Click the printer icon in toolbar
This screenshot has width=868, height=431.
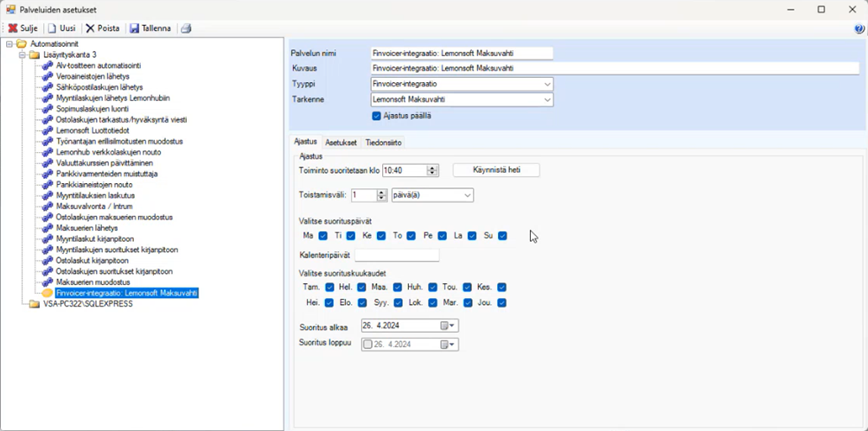[x=186, y=29]
